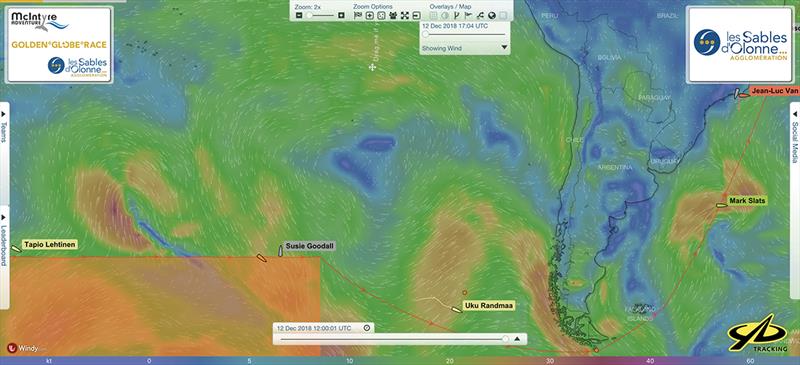
Task: Open the Les Sables d'Olonne Agglomération banner
Action: click(740, 44)
